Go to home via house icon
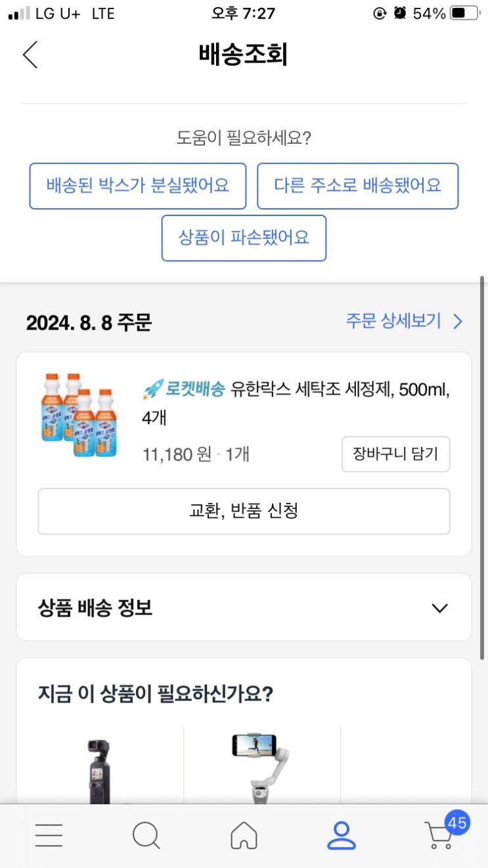Viewport: 488px width, 868px height. (x=244, y=835)
